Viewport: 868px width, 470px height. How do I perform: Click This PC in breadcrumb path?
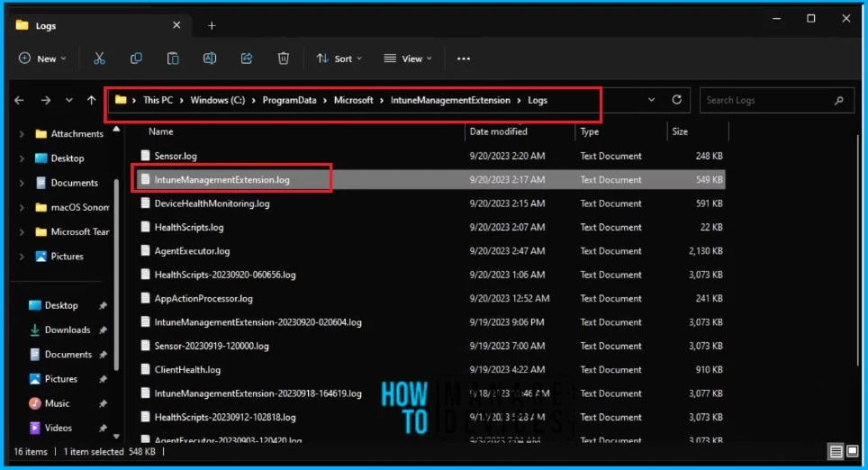158,100
